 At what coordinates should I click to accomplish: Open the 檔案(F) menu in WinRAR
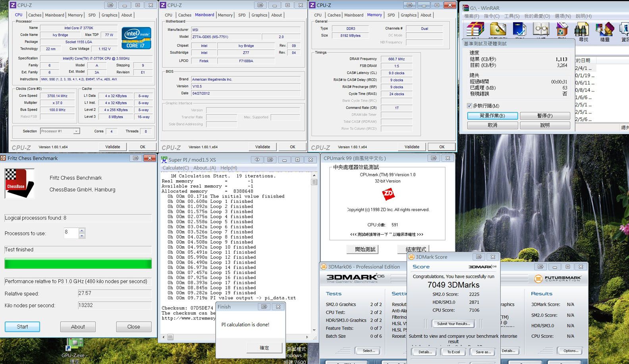pyautogui.click(x=472, y=16)
